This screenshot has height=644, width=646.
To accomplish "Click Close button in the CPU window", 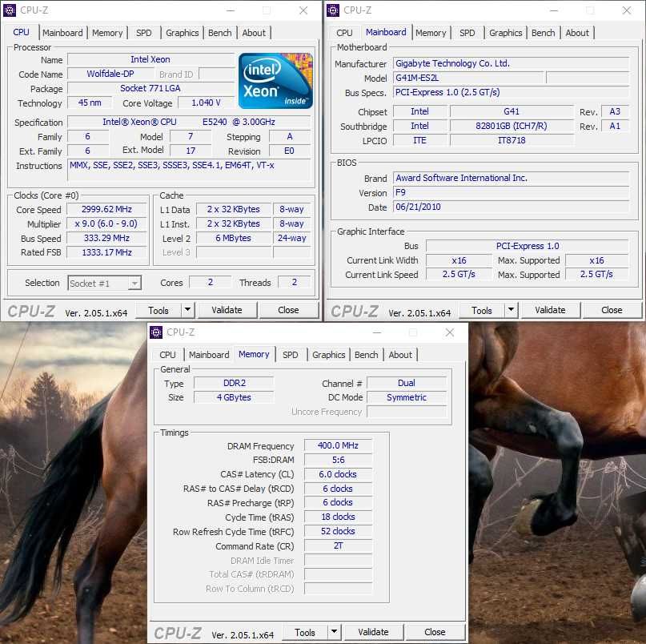I will (288, 310).
